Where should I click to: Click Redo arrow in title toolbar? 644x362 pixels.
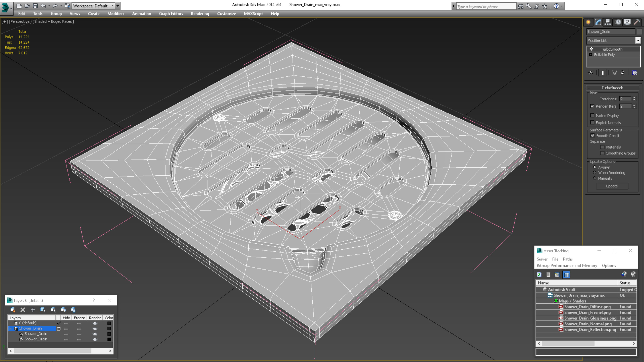[55, 6]
